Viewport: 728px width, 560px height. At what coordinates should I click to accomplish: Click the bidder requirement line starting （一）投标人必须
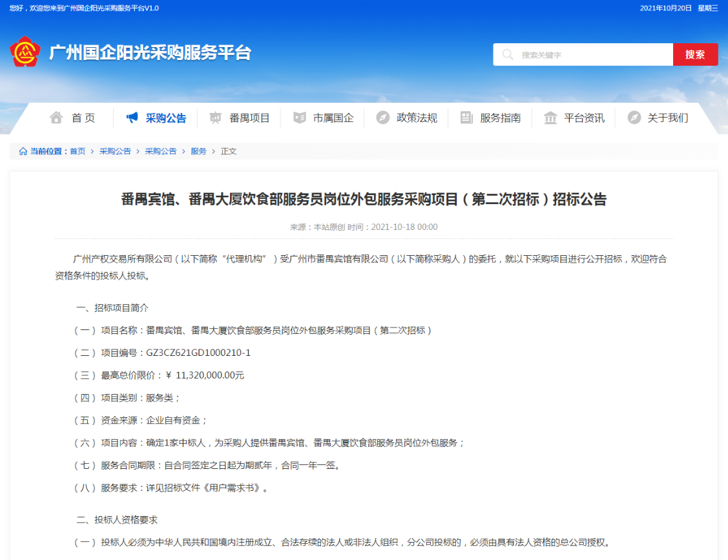coord(342,543)
